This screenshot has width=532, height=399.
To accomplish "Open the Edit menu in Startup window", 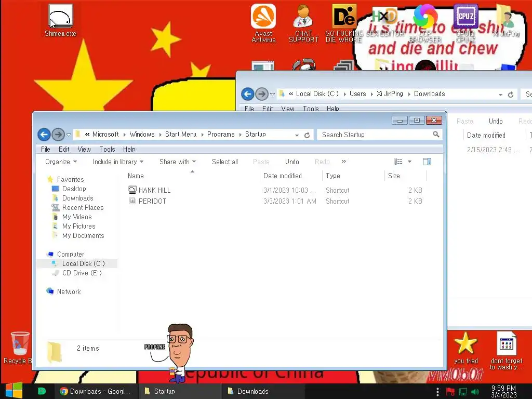I will (x=64, y=149).
